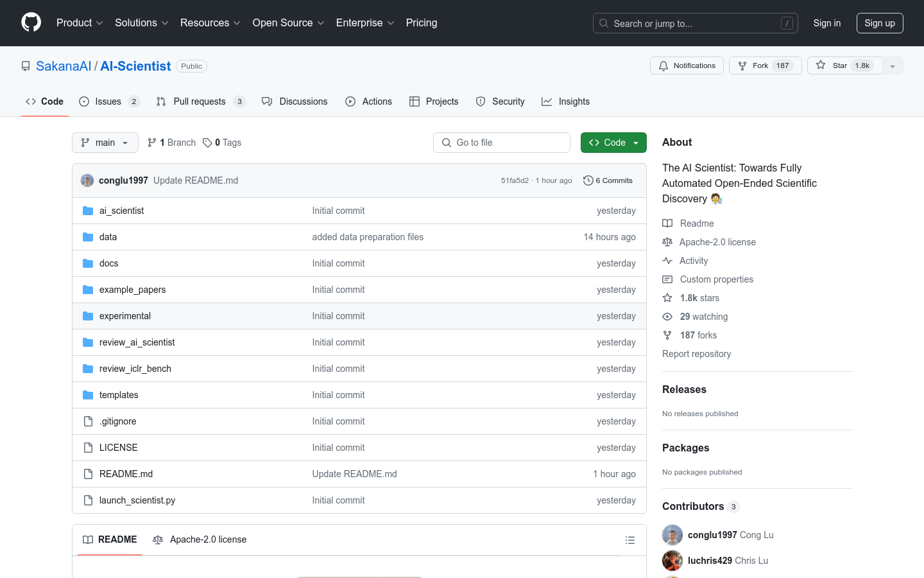The width and height of the screenshot is (924, 578).
Task: View the Insights tab
Action: (x=565, y=101)
